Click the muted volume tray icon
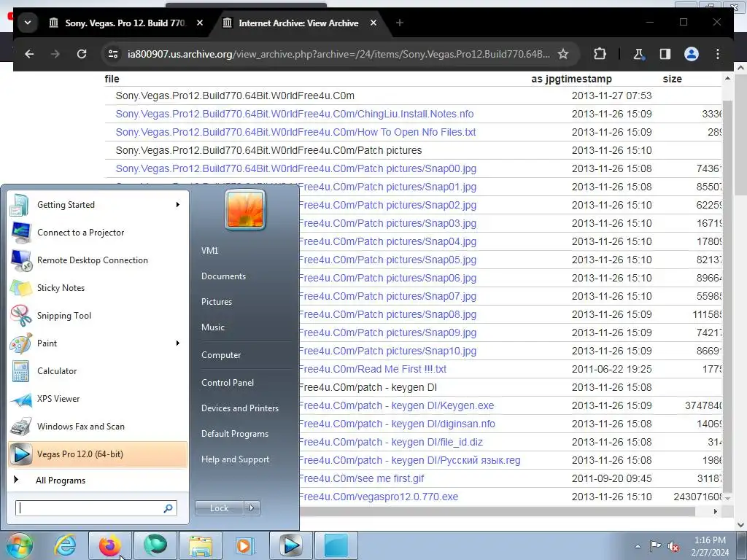 coord(673,546)
